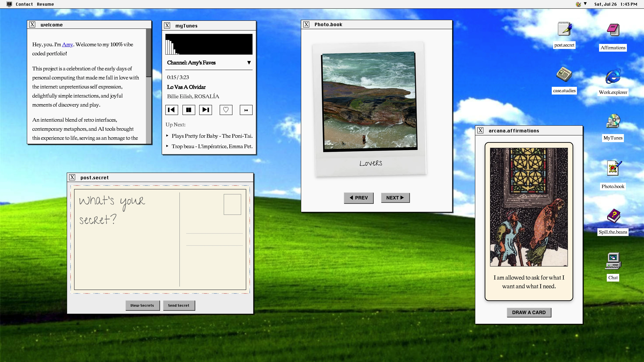Click the audio visualizer in myTunes
The image size is (644, 362).
[x=209, y=44]
